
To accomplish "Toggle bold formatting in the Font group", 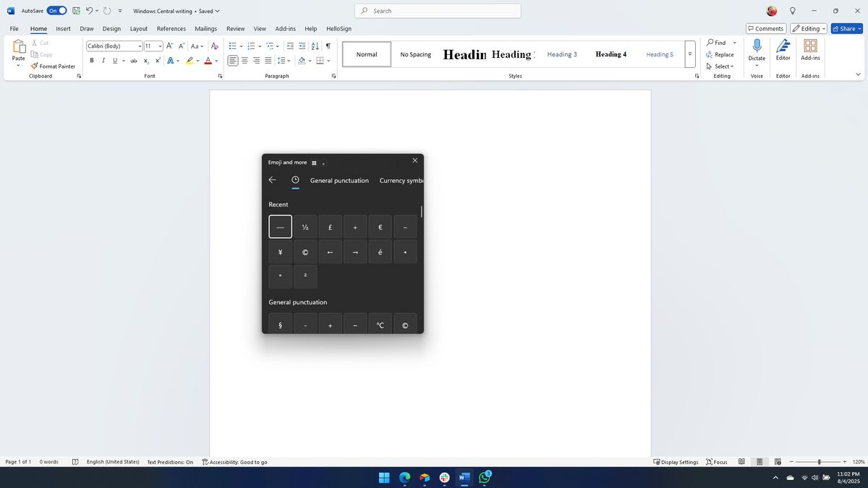I will coord(92,61).
